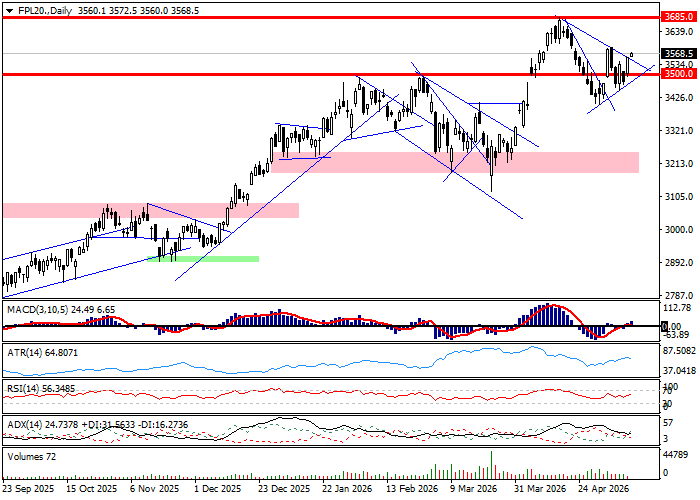Select the green support zone rectangle
This screenshot has width=700, height=500.
203,259
